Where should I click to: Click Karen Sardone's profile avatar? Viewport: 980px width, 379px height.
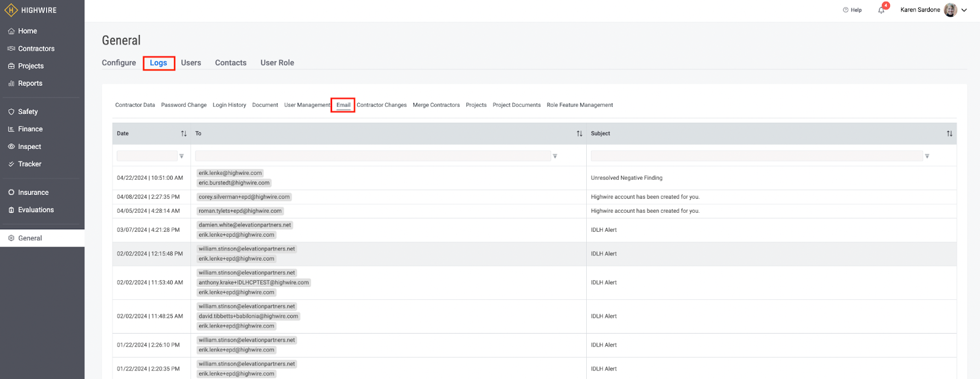(951, 10)
